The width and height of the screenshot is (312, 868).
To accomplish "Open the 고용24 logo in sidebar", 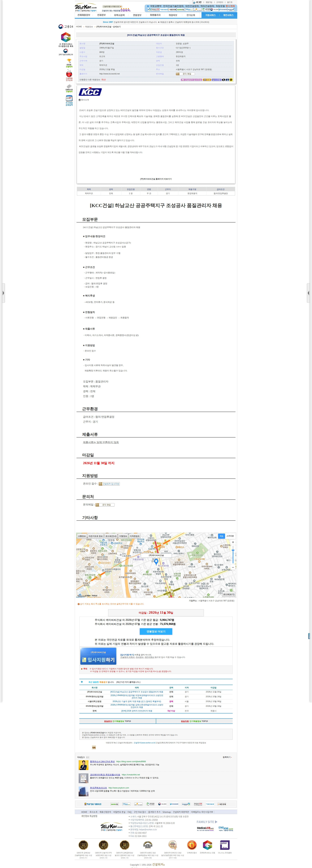I will (66, 27).
